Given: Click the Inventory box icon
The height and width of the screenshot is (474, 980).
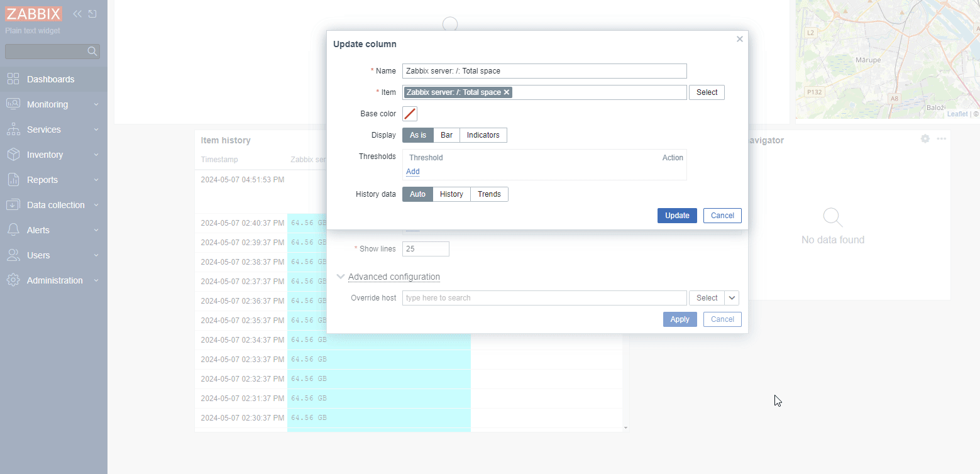Looking at the screenshot, I should (13, 155).
